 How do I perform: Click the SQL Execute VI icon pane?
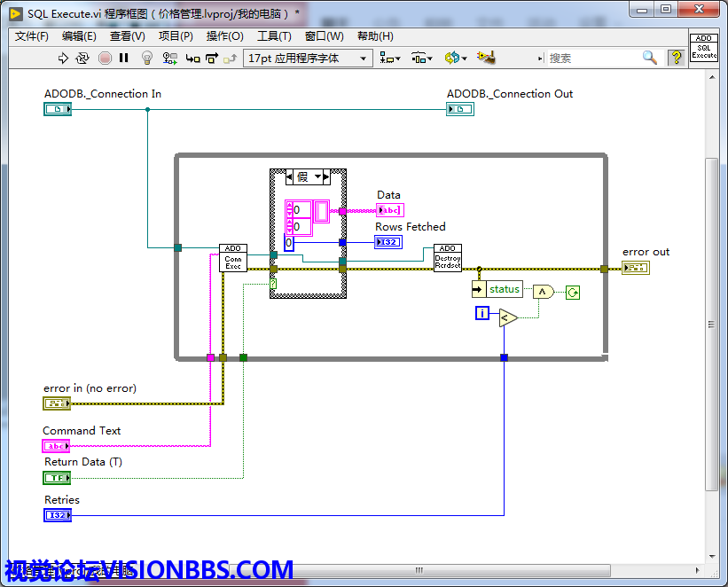click(704, 48)
